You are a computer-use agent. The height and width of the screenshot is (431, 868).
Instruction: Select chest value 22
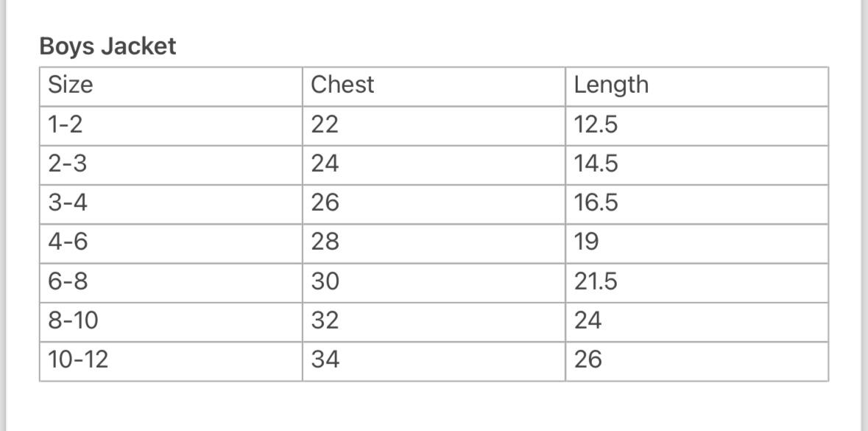325,125
